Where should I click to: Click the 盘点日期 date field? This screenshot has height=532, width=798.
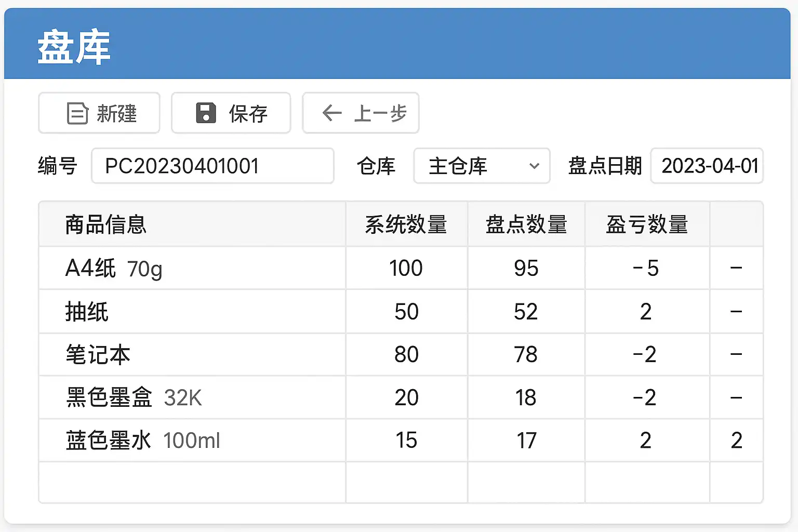pyautogui.click(x=707, y=166)
